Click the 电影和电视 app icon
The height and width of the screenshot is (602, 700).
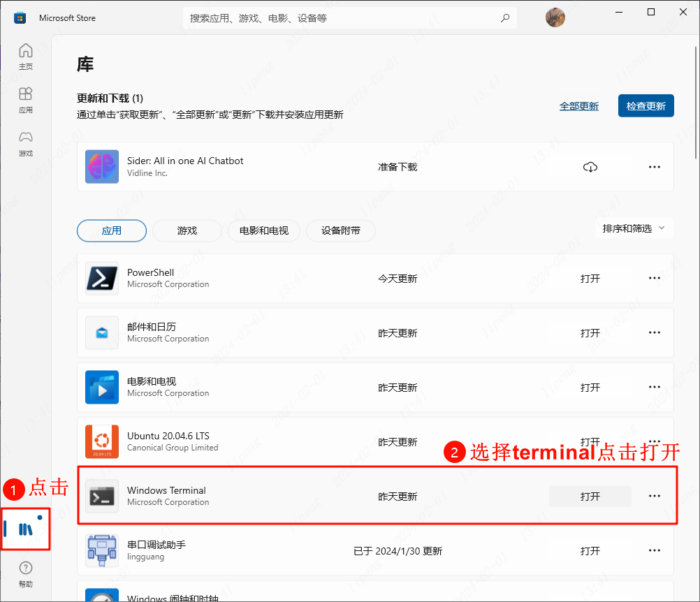pos(102,387)
